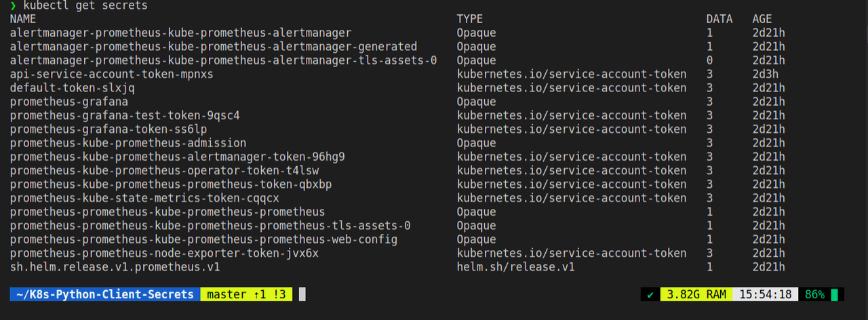The width and height of the screenshot is (868, 320).
Task: Click the green checkmark status icon
Action: tap(650, 295)
